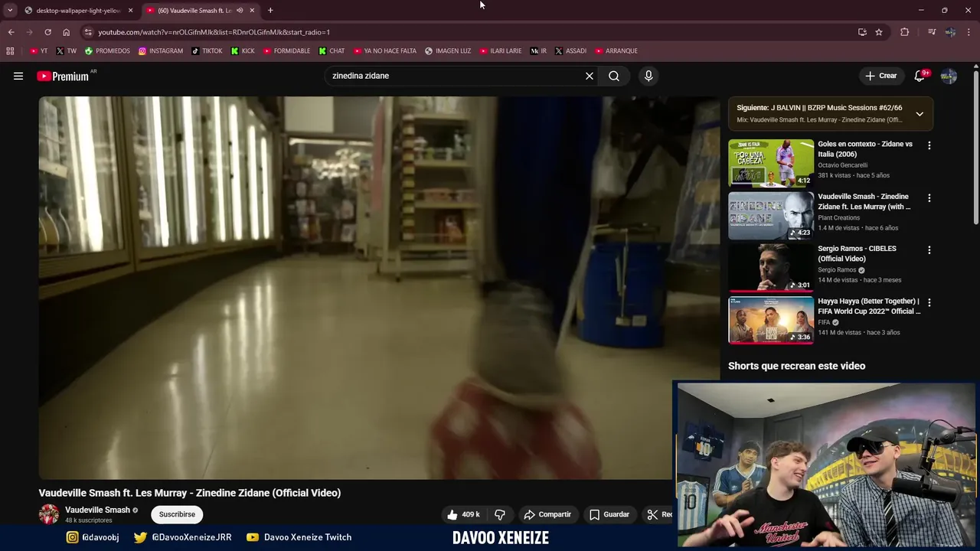Reload the page
The image size is (980, 551).
(x=47, y=32)
